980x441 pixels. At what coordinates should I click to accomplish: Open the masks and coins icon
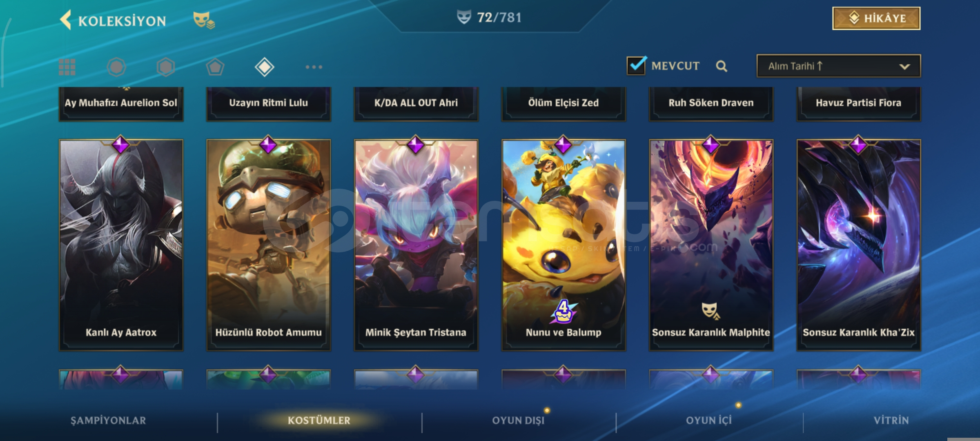pos(204,20)
